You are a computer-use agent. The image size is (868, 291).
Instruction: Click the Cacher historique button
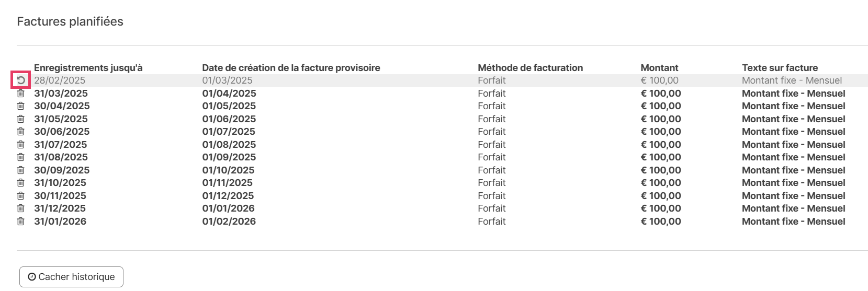[x=71, y=277]
